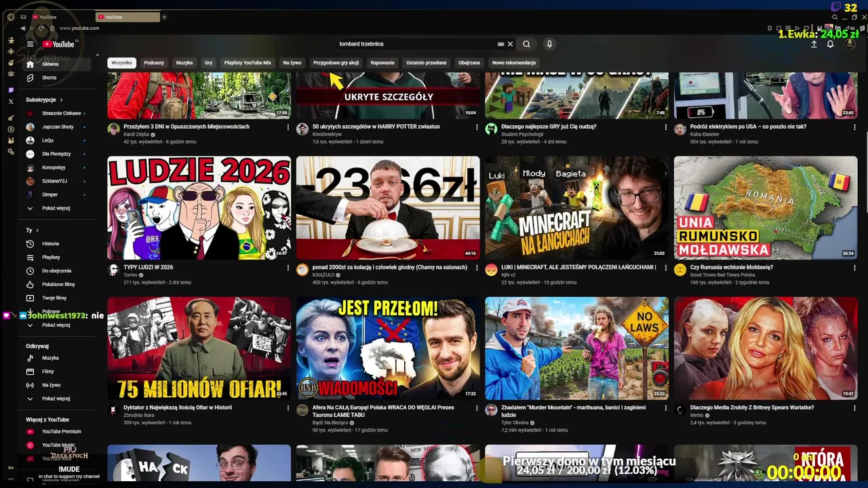The image size is (868, 488).
Task: Click the YouTube logo in the header
Action: (x=58, y=44)
